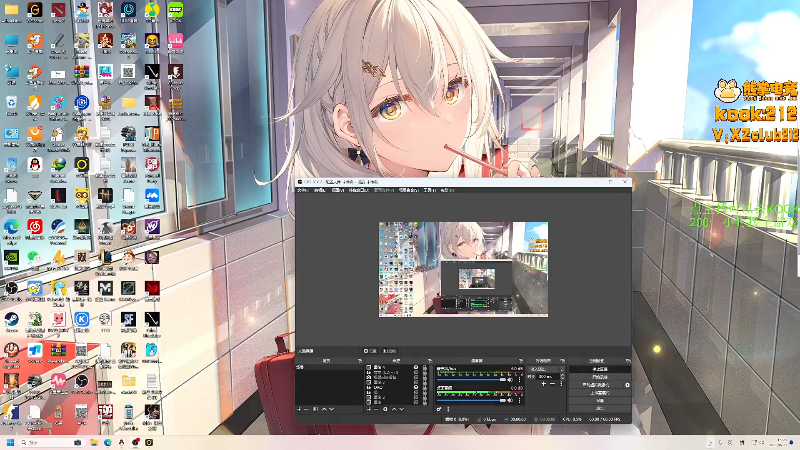
Task: Open the scene transition type dropdown
Action: point(546,369)
